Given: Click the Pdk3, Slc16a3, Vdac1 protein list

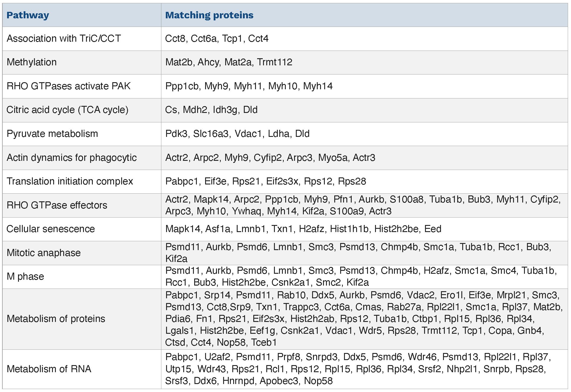Looking at the screenshot, I should point(237,134).
